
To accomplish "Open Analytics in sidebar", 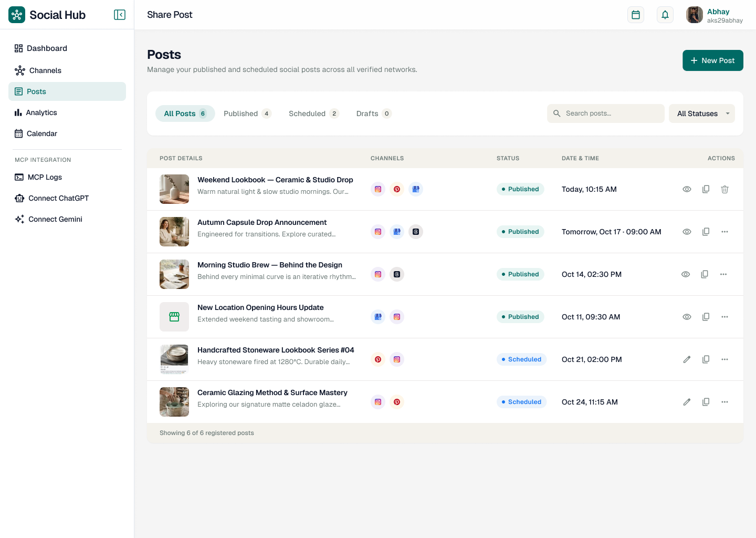I will coord(67,112).
